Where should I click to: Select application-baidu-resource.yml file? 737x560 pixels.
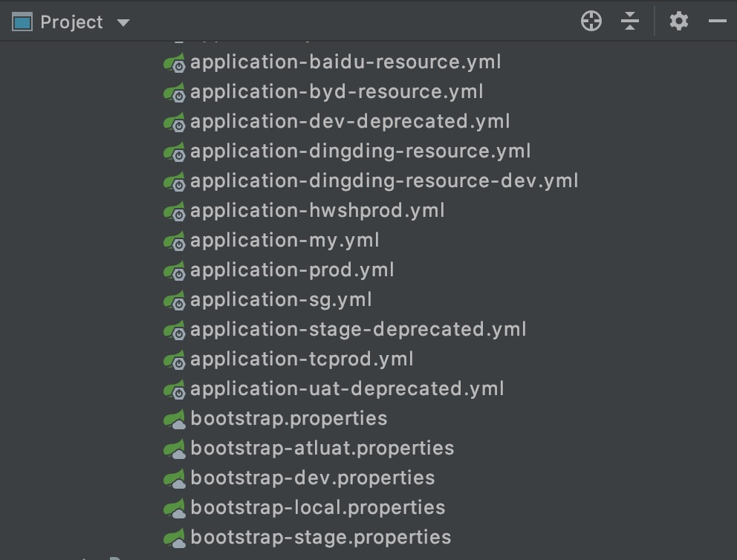[345, 62]
